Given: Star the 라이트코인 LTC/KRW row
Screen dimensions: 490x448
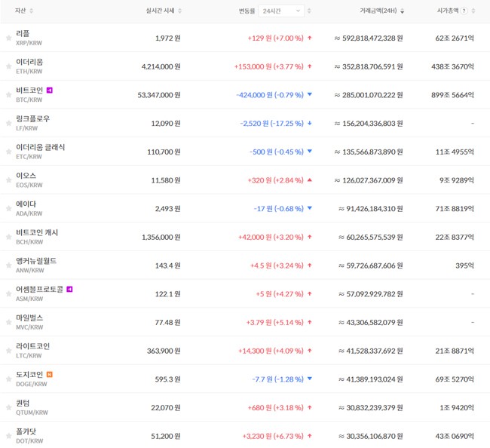Looking at the screenshot, I should pyautogui.click(x=9, y=351).
